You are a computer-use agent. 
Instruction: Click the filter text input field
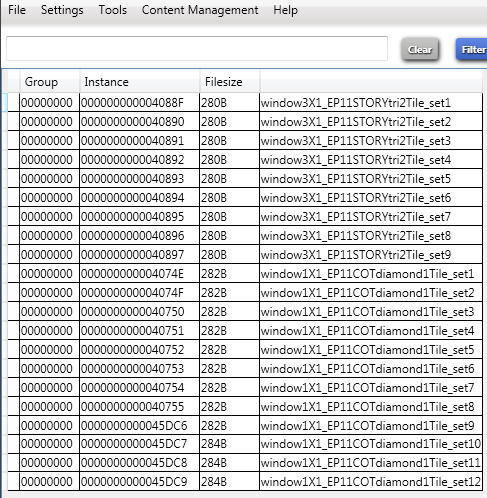[x=197, y=49]
